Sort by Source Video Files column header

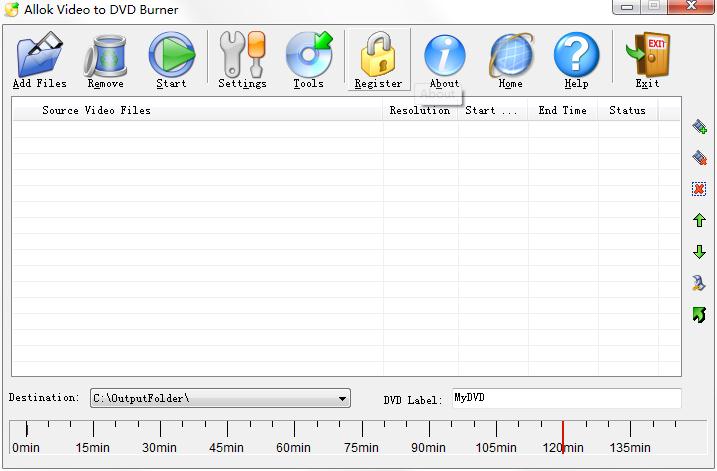click(197, 110)
